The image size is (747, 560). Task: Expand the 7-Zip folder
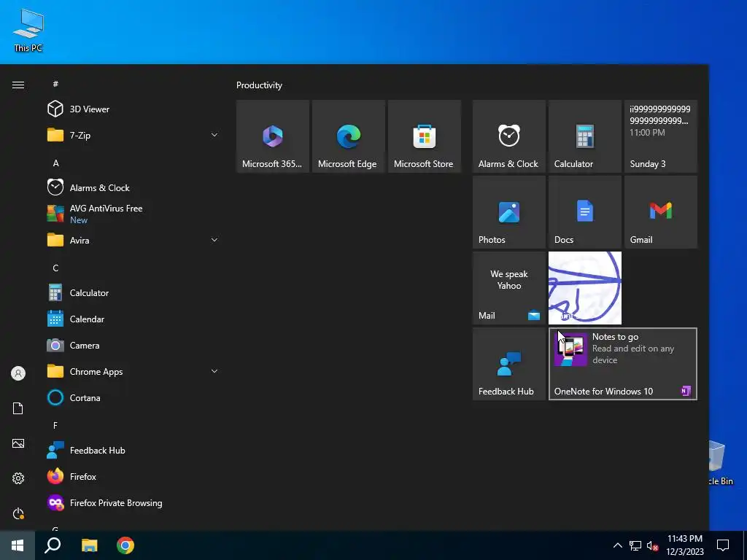click(x=132, y=135)
